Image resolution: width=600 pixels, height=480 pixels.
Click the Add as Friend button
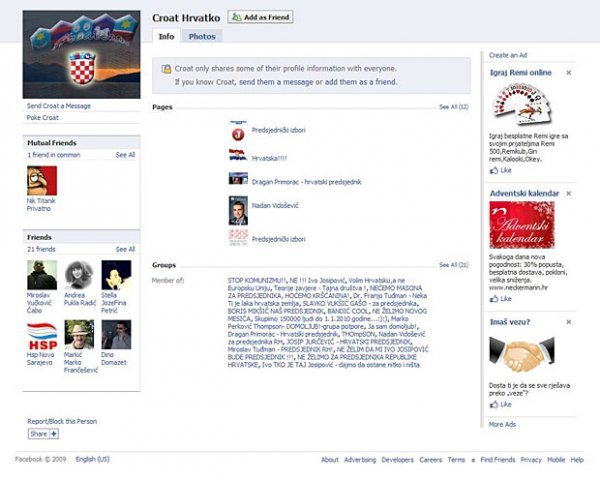coord(260,17)
